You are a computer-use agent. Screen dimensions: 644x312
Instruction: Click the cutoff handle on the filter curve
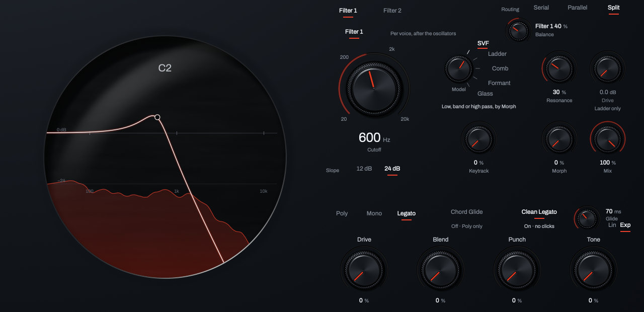click(157, 117)
